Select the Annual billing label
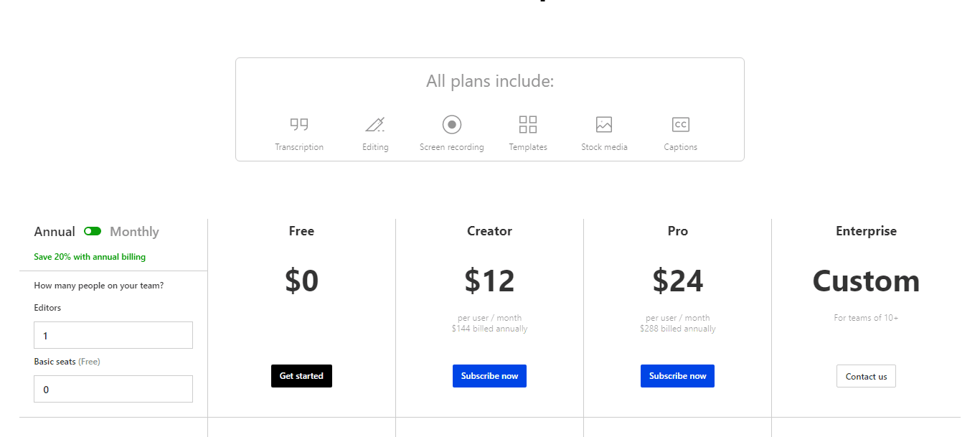 55,232
